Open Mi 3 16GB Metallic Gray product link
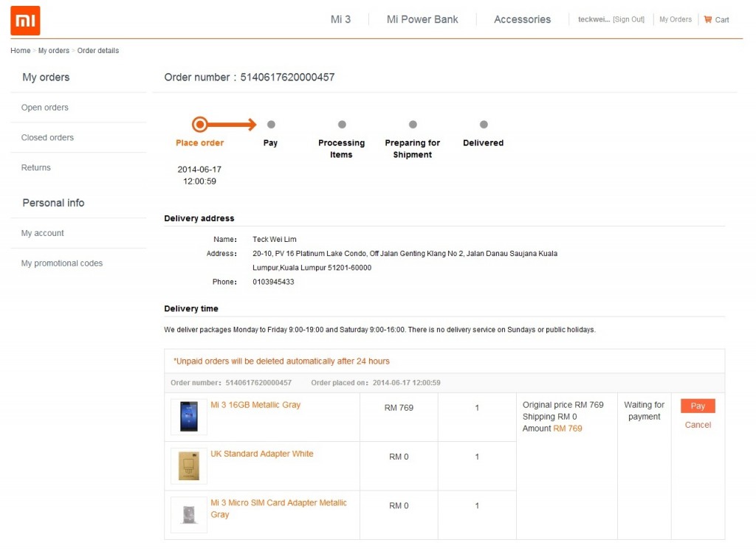Viewport: 756px width, 551px height. (255, 404)
